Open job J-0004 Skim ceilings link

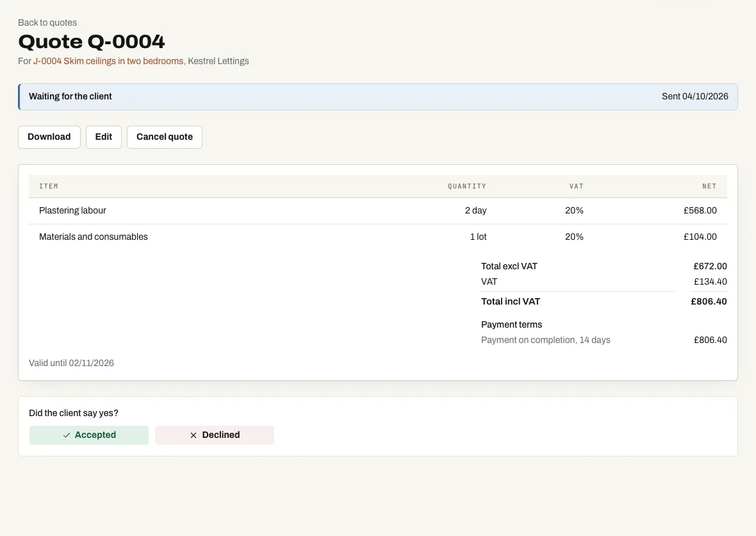(x=108, y=62)
